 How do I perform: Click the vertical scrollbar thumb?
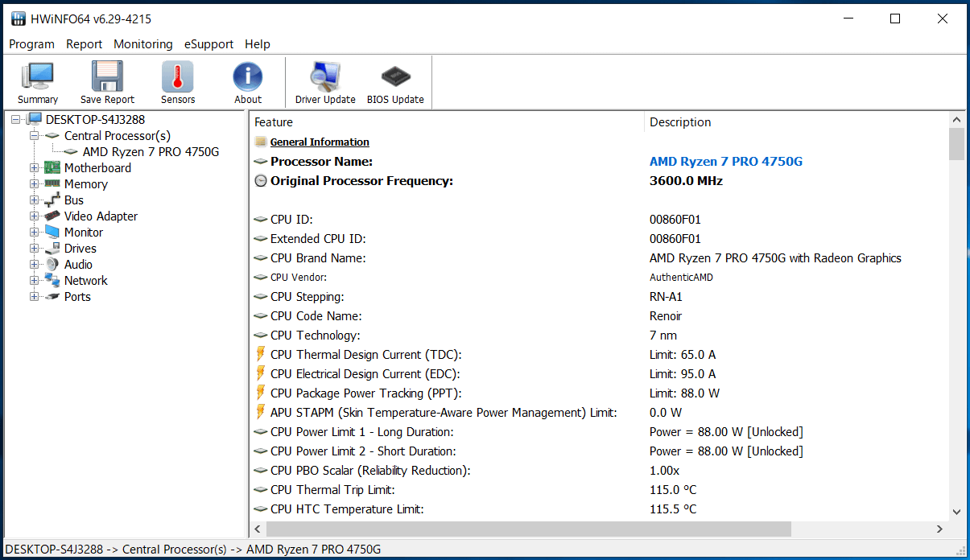pyautogui.click(x=956, y=144)
